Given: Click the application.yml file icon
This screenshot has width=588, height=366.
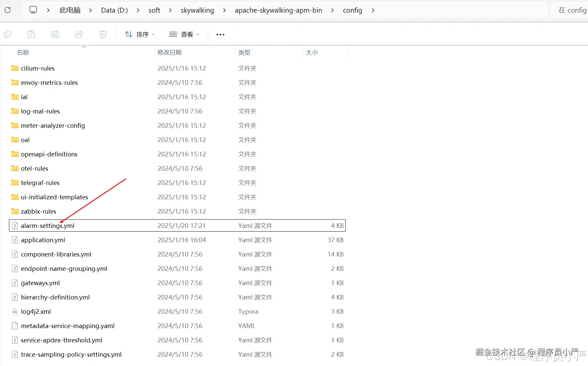Looking at the screenshot, I should point(15,240).
